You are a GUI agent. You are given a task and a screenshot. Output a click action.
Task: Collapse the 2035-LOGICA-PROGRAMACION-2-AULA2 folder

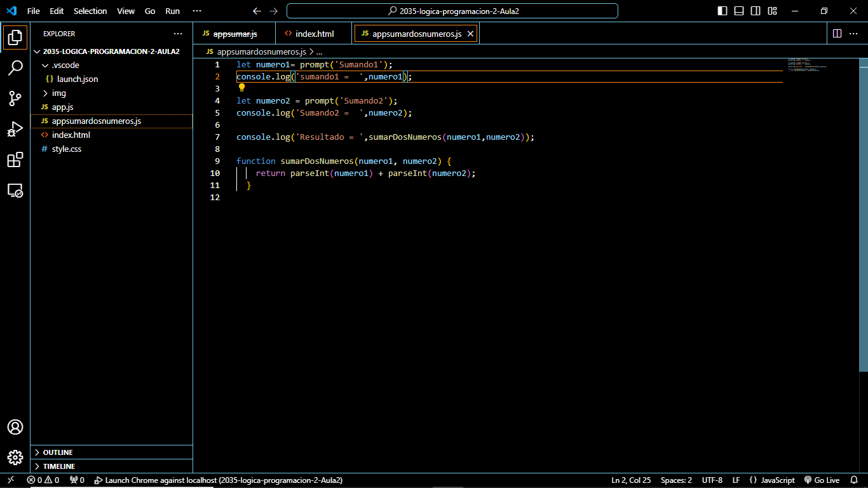(x=111, y=51)
